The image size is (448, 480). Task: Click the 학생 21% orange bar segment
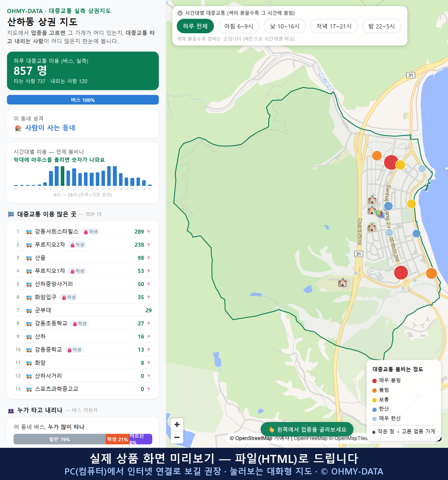click(117, 439)
